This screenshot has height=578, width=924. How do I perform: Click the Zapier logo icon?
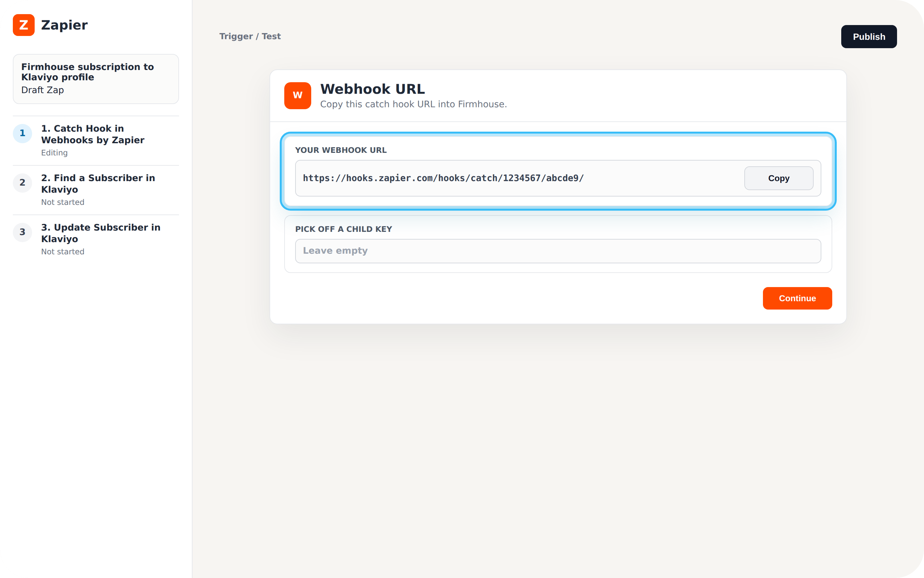pos(24,25)
